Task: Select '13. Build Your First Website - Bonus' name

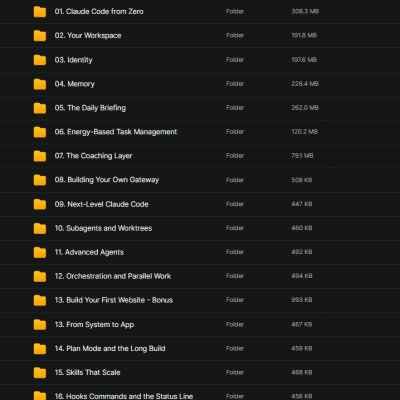Action: [114, 300]
